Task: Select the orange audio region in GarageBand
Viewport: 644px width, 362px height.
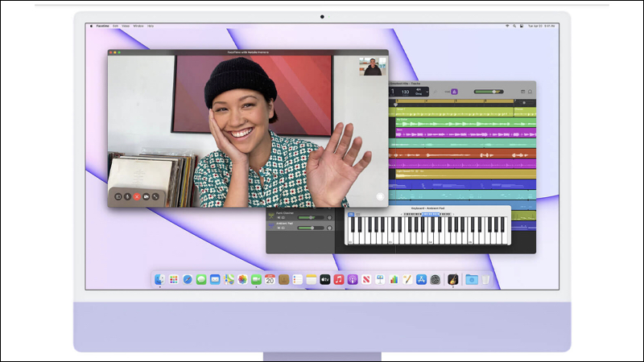Action: coord(462,154)
